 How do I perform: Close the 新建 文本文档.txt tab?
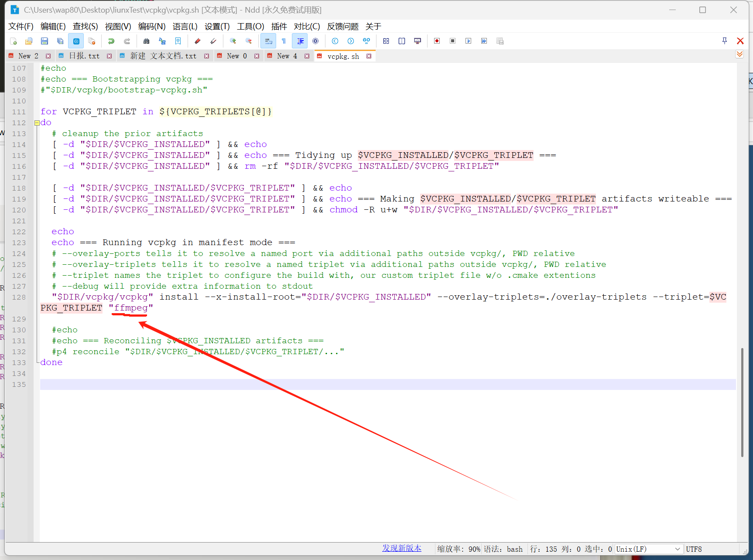click(206, 56)
